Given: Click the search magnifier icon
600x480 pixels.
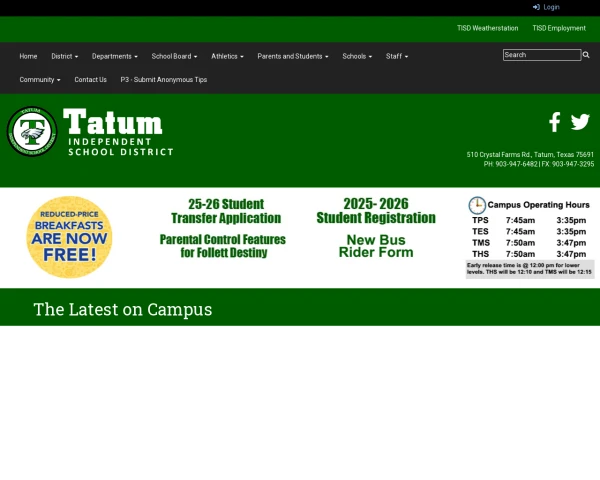Looking at the screenshot, I should point(586,55).
